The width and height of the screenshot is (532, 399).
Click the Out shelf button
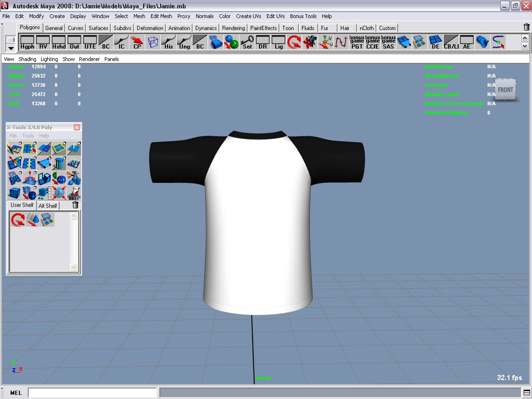(74, 42)
